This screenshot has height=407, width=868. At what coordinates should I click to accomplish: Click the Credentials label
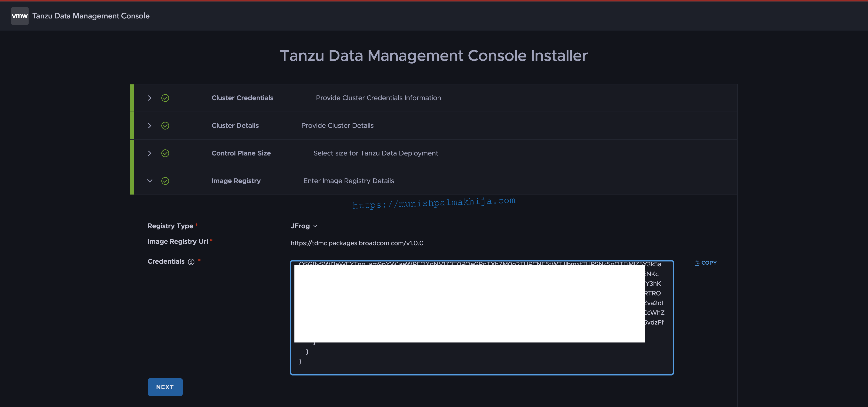pyautogui.click(x=166, y=262)
